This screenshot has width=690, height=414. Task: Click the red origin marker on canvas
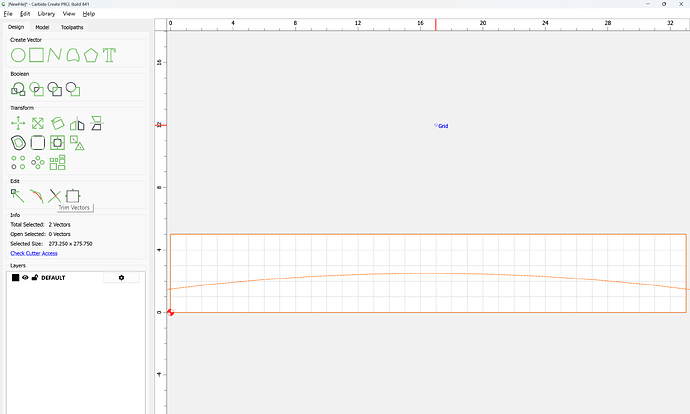point(171,312)
